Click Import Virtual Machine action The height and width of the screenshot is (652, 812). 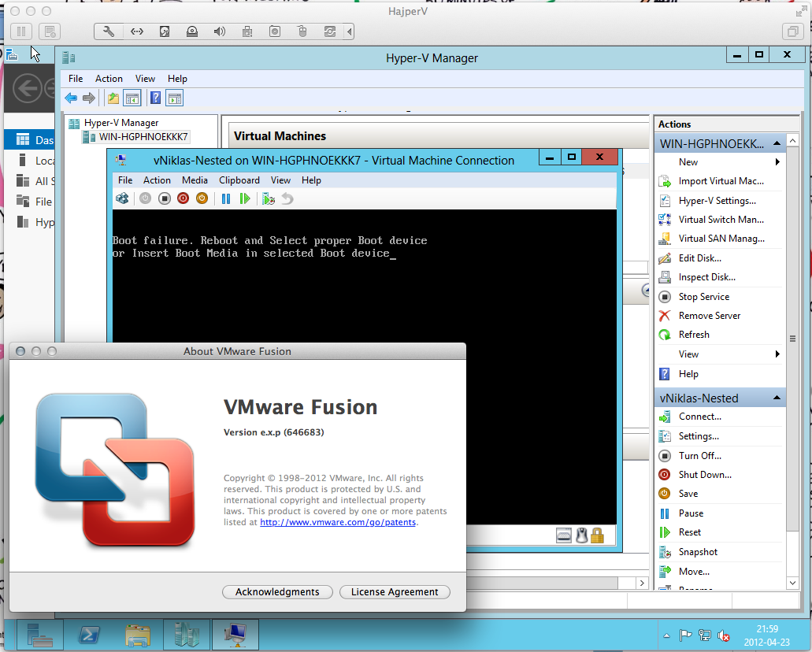[720, 181]
